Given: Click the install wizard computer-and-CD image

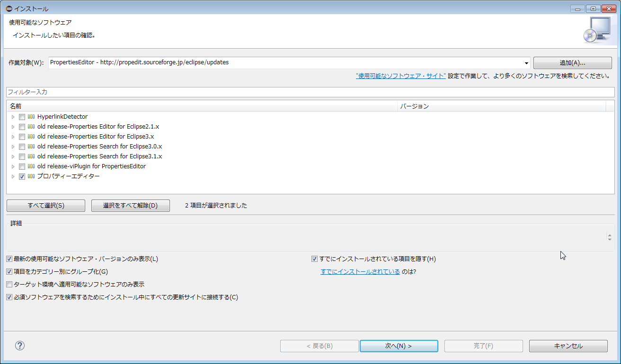Looking at the screenshot, I should [597, 30].
